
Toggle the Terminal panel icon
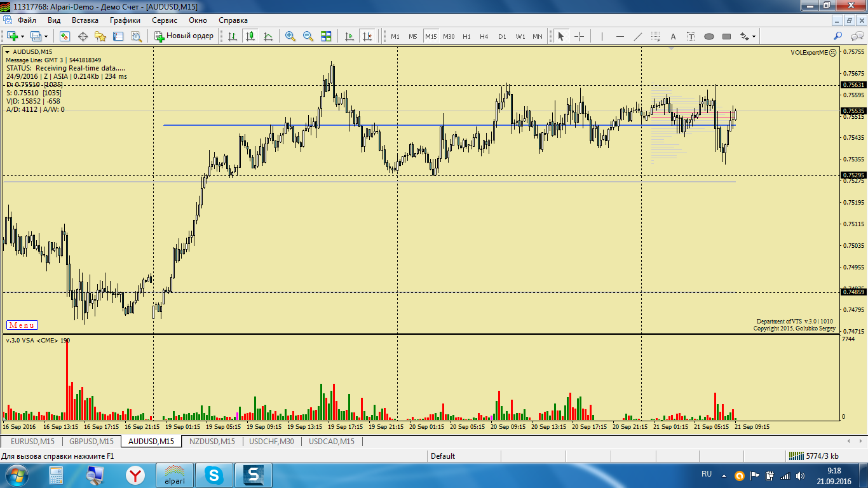pos(118,36)
